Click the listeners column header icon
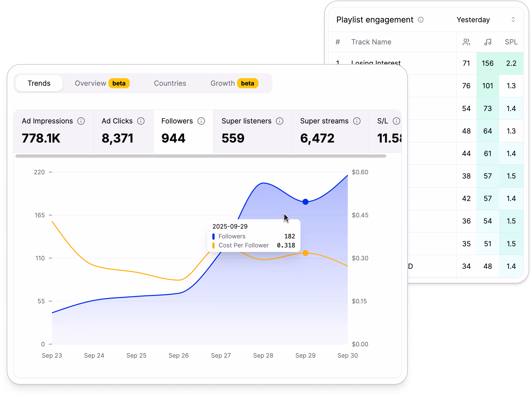 466,42
